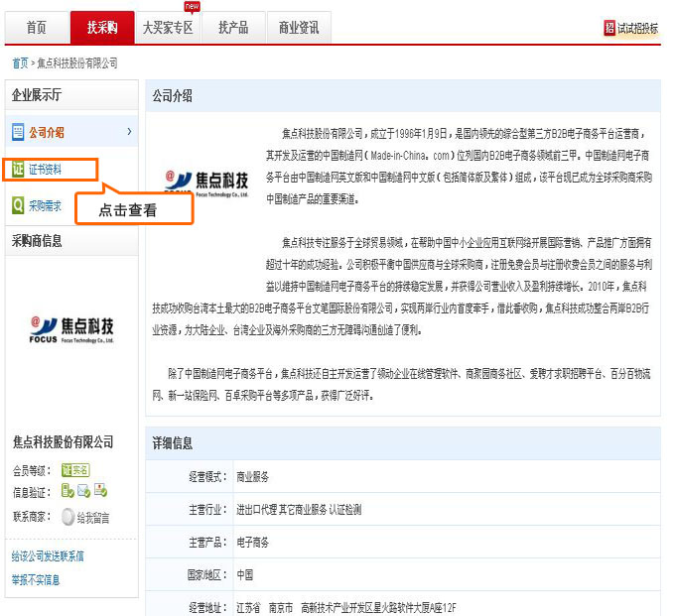Click the round icon beside 给我留言
Screen dimensions: 675x616
(68, 517)
